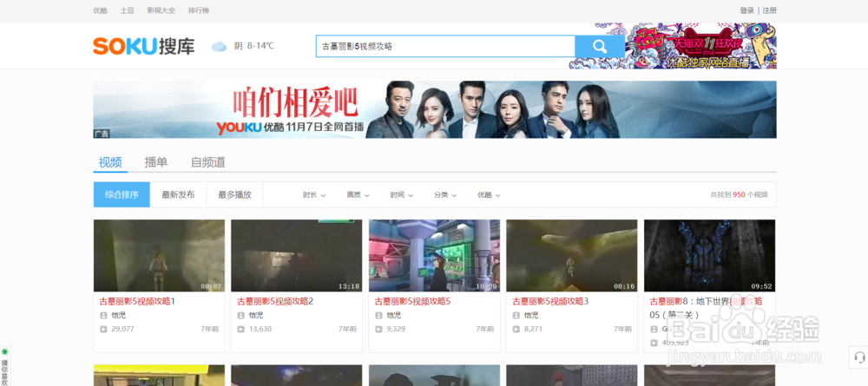Click uploader name under 古墓丽影5视频攻略1
The height and width of the screenshot is (386, 868).
[x=118, y=315]
